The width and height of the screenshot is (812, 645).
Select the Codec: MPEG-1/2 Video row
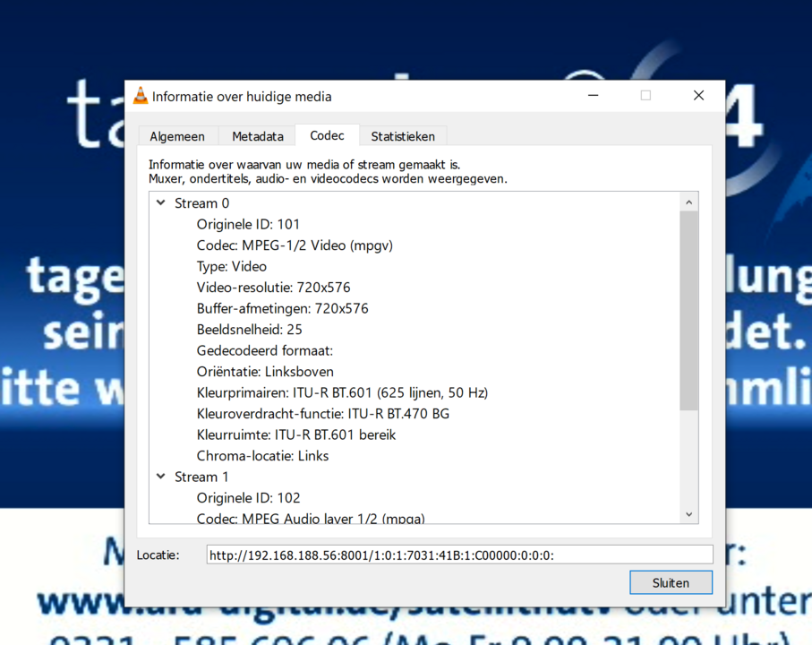tap(295, 245)
